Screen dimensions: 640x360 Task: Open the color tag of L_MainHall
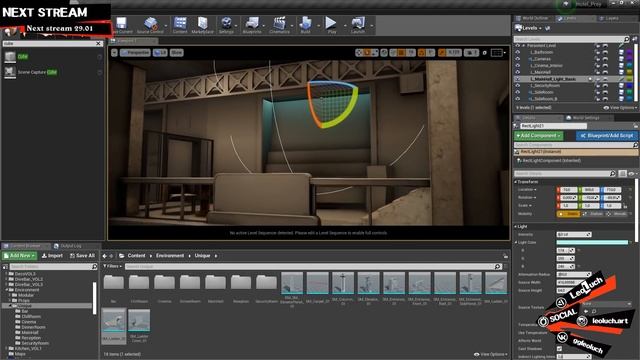[x=629, y=72]
